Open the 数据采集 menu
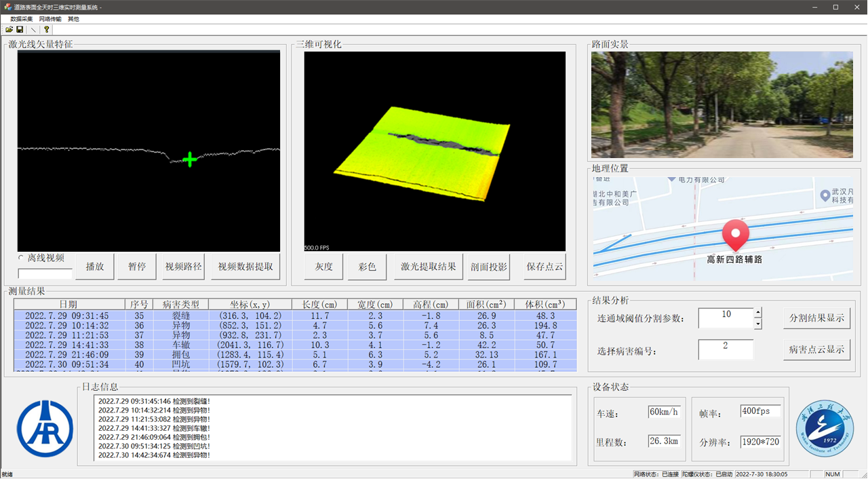This screenshot has width=868, height=479. 22,19
